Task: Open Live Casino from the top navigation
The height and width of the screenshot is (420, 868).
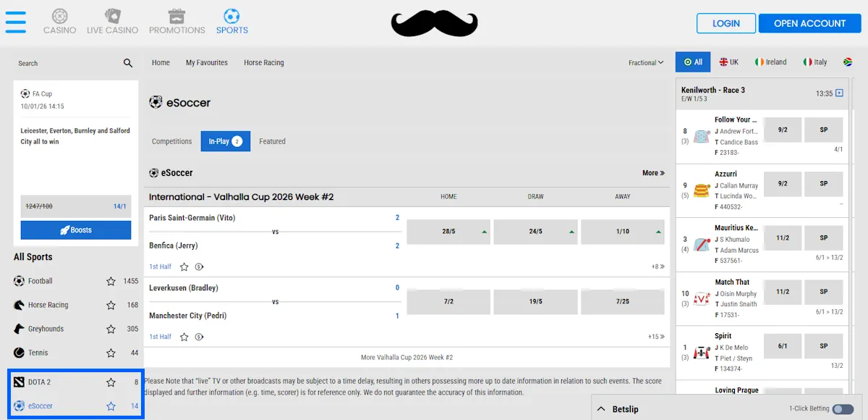Action: point(112,14)
